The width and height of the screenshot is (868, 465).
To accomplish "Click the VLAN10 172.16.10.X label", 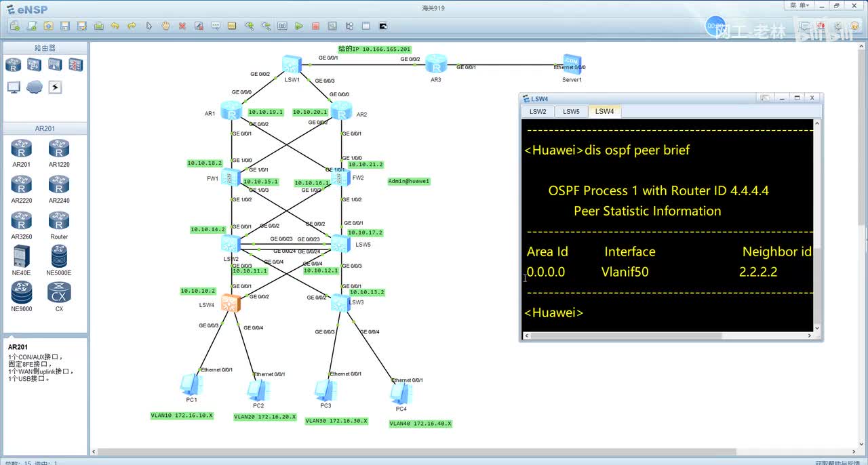I will (x=182, y=415).
